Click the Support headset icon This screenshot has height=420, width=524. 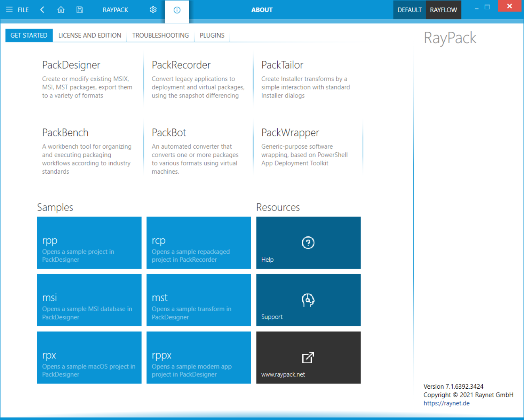click(308, 300)
